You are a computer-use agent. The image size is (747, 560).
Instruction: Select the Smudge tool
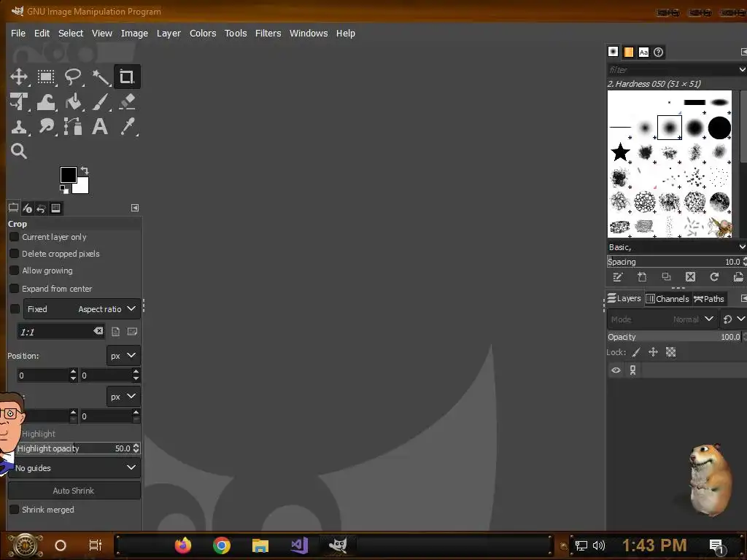point(46,127)
